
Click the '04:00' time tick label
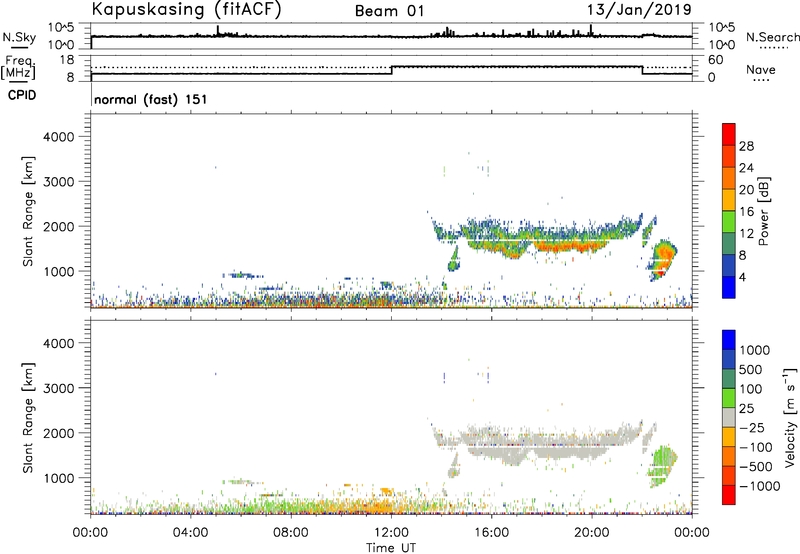point(190,533)
